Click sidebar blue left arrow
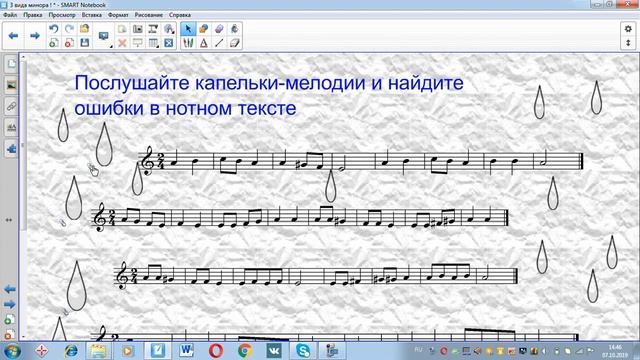 [10, 289]
